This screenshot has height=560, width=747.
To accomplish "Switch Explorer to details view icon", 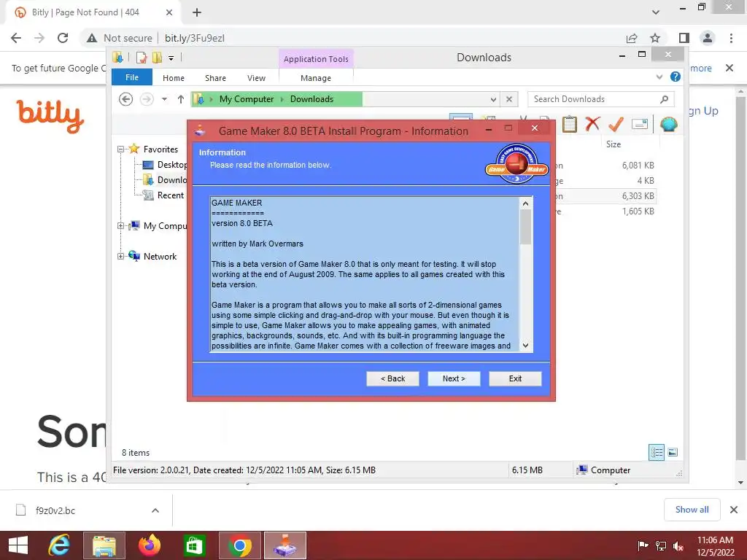I will [657, 452].
